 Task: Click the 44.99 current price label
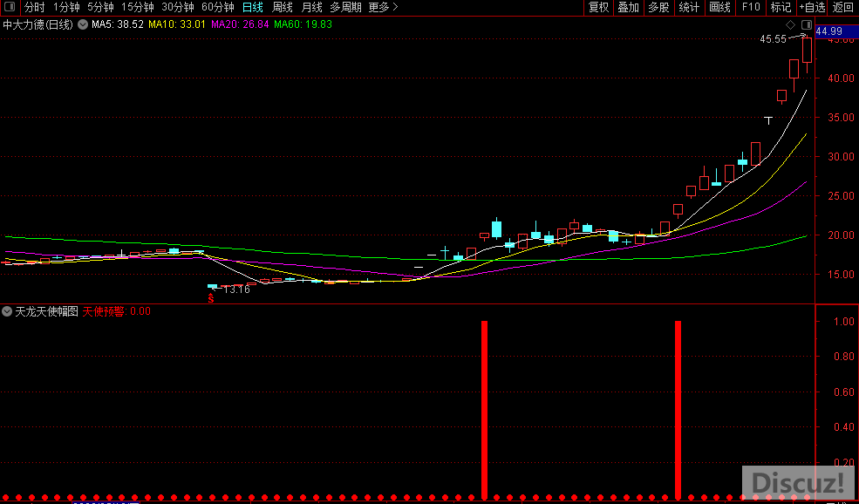pyautogui.click(x=829, y=31)
